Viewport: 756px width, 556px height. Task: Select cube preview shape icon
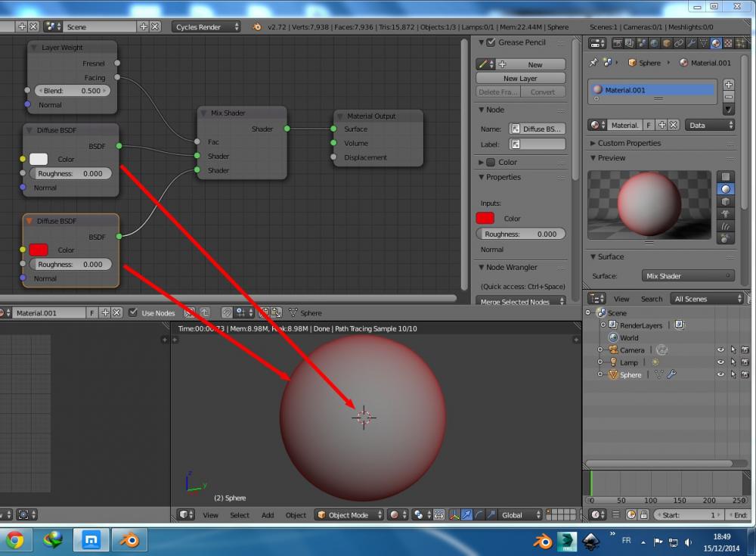tap(726, 201)
